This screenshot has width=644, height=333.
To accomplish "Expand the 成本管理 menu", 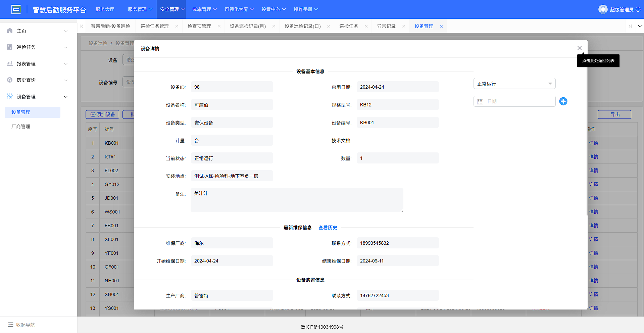I will pos(204,9).
